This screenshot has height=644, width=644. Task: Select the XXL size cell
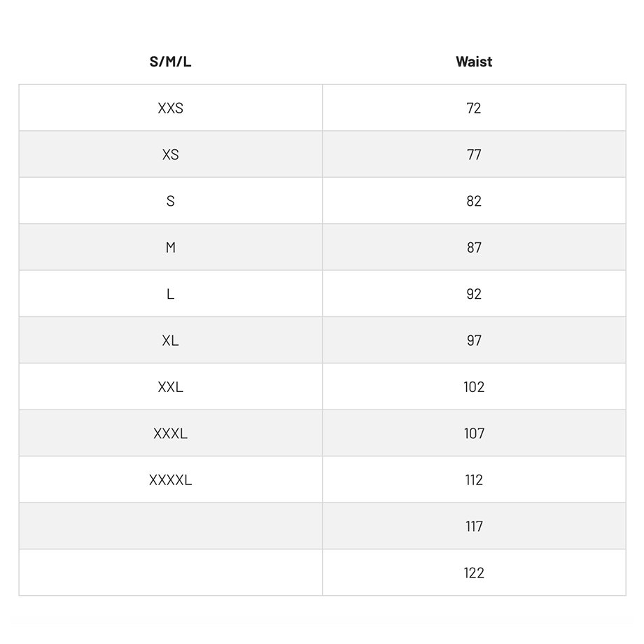[x=170, y=386]
